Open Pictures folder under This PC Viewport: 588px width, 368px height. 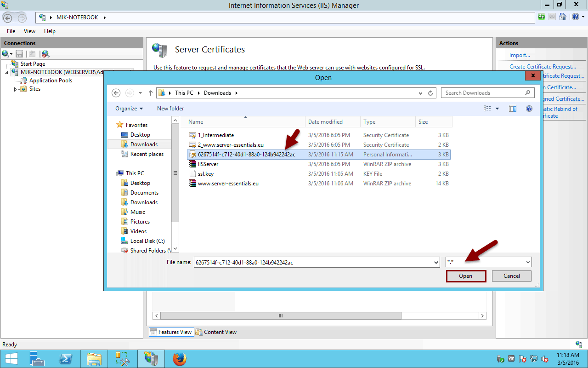click(x=140, y=222)
